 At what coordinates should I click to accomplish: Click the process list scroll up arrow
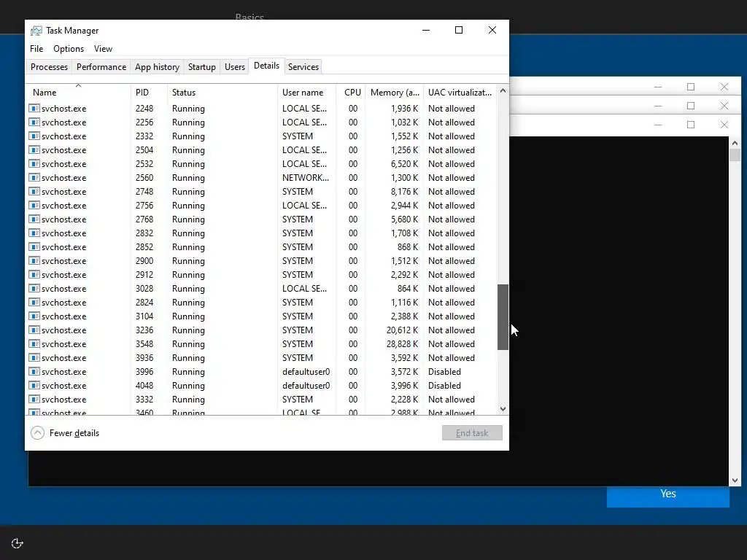[x=503, y=90]
